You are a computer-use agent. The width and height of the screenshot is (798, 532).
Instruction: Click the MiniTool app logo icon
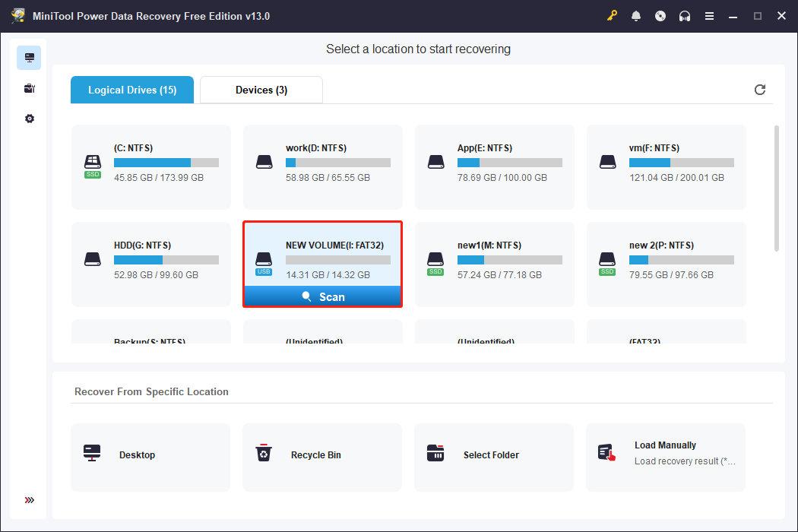[x=18, y=16]
